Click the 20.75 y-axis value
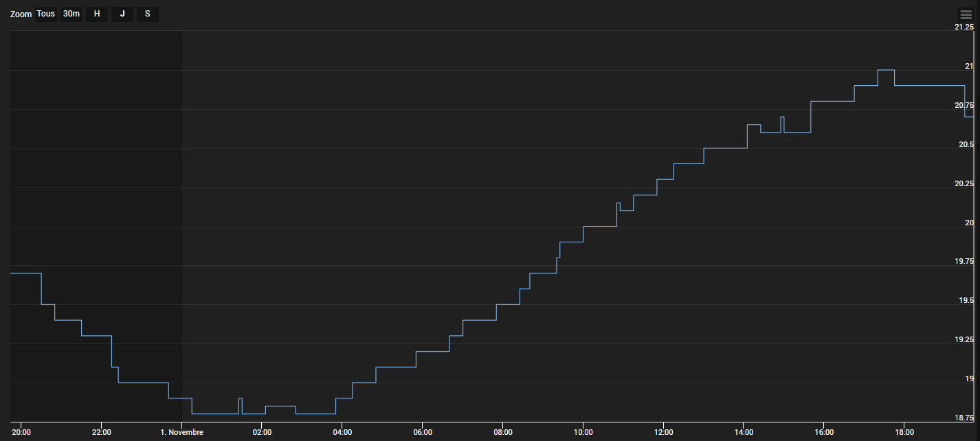The width and height of the screenshot is (980, 441). [x=964, y=105]
